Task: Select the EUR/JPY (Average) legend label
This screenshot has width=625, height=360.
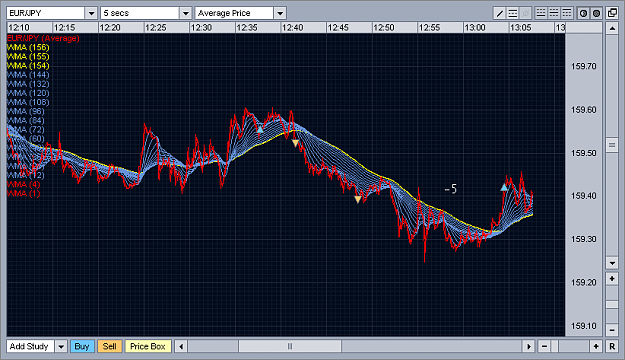Action: (43, 38)
